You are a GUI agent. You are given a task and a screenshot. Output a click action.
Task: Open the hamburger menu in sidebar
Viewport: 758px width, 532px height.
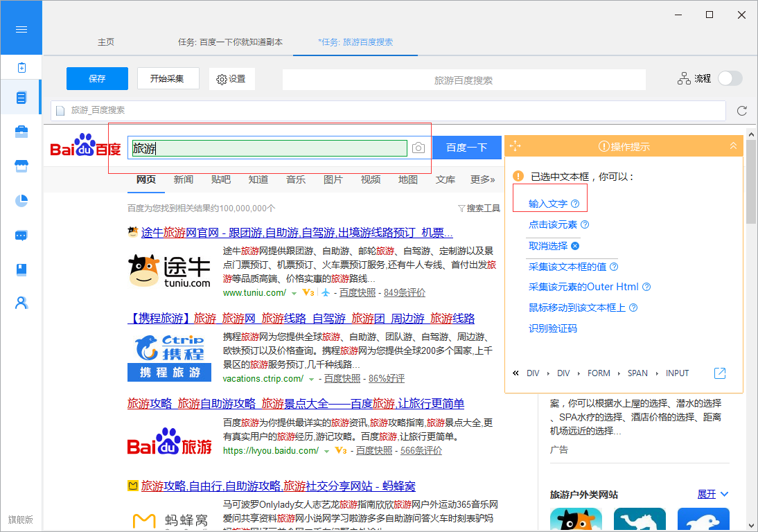[x=21, y=30]
